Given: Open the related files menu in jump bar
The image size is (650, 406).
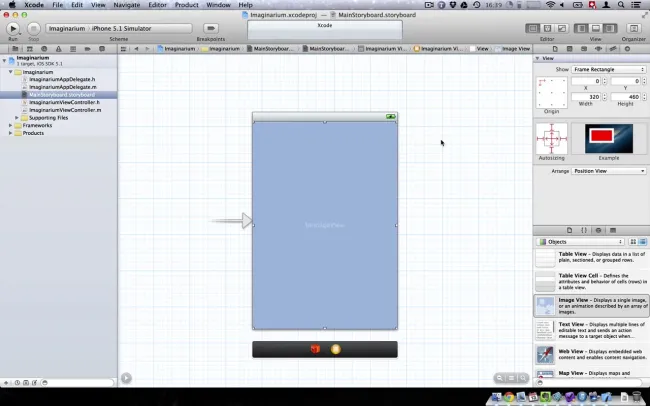Looking at the screenshot, I should click(124, 49).
